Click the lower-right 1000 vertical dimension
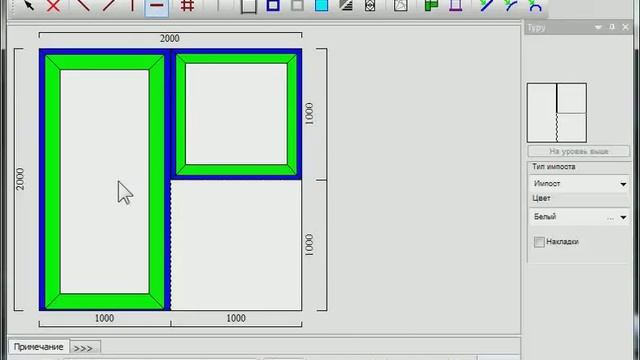Viewport: 640px width, 360px height. 309,245
